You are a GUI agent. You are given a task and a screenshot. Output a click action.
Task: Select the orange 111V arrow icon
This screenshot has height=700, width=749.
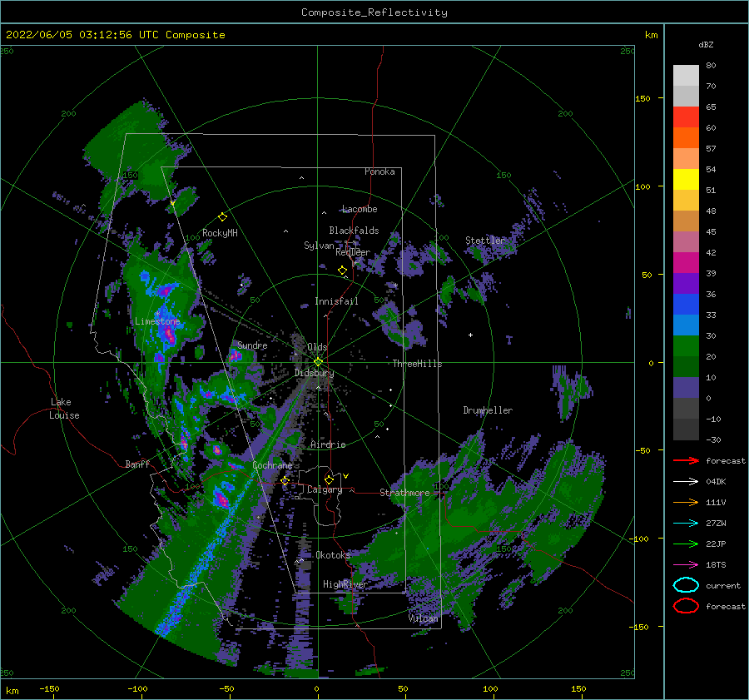pos(686,502)
